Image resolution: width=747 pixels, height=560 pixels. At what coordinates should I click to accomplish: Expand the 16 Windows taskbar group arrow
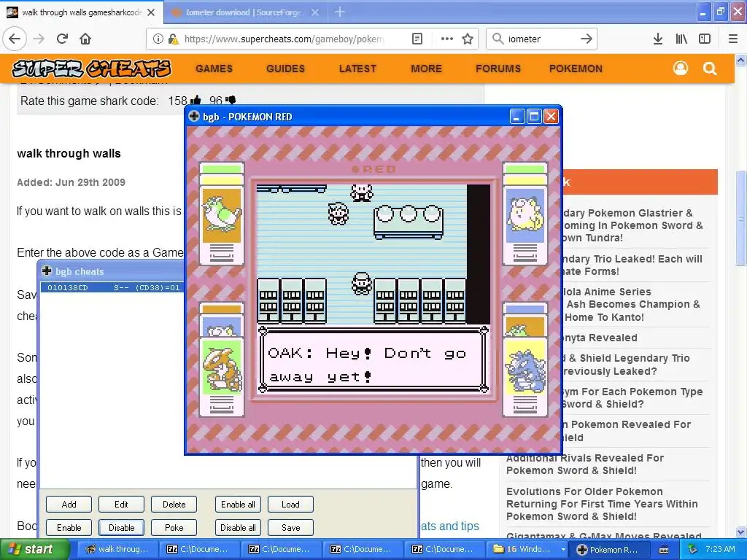[x=563, y=550]
